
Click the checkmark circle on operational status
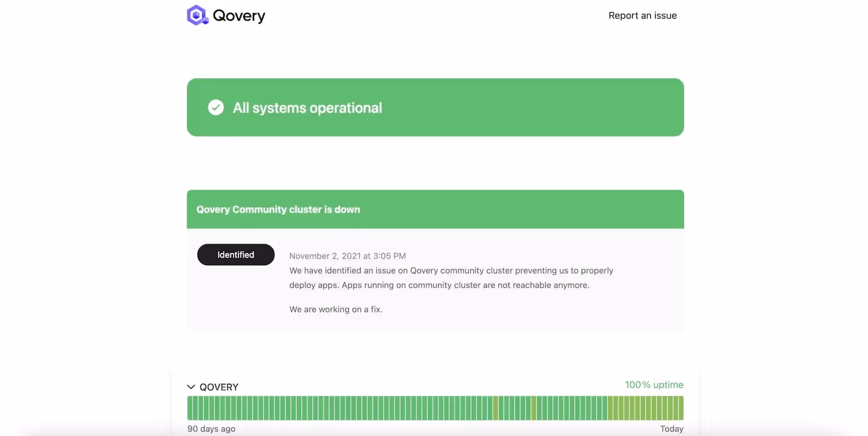coord(215,107)
